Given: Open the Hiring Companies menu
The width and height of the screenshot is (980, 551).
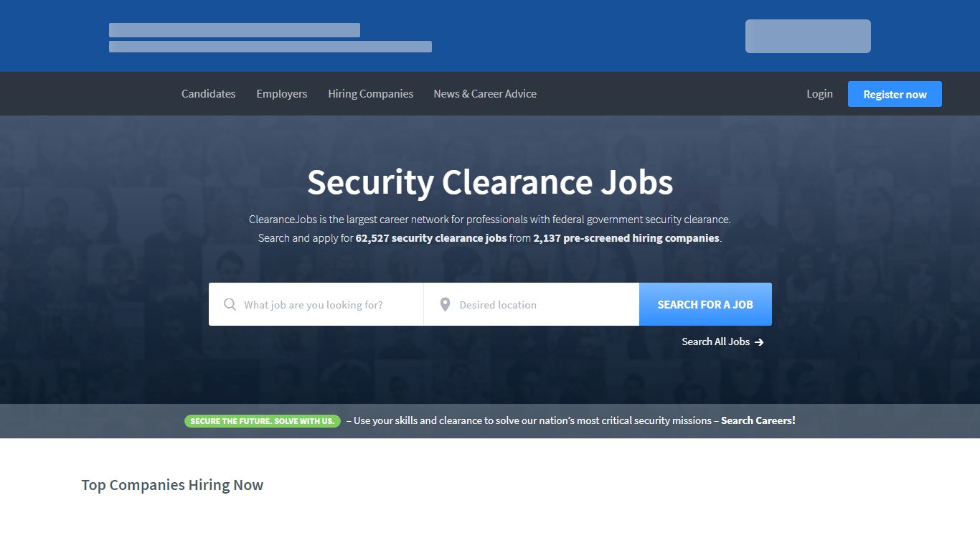Looking at the screenshot, I should 371,94.
